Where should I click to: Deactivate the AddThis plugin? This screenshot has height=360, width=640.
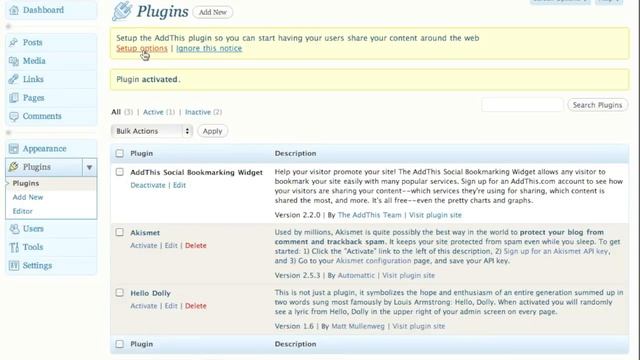148,185
